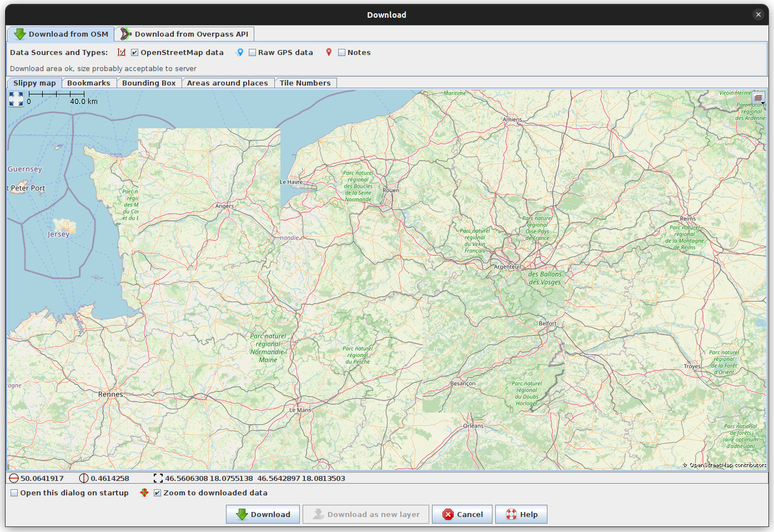Click the bounding box bracket icon
This screenshot has width=774, height=532.
(158, 478)
